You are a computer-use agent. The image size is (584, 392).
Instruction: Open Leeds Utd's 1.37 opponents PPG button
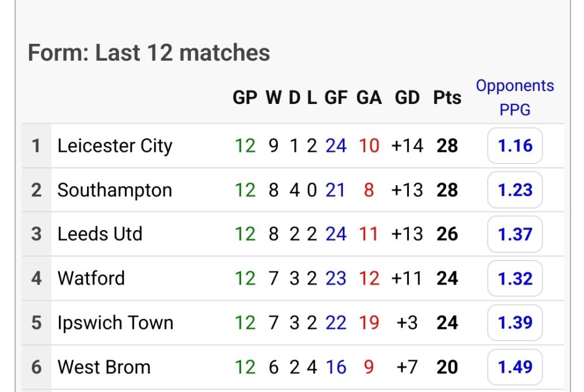(515, 234)
